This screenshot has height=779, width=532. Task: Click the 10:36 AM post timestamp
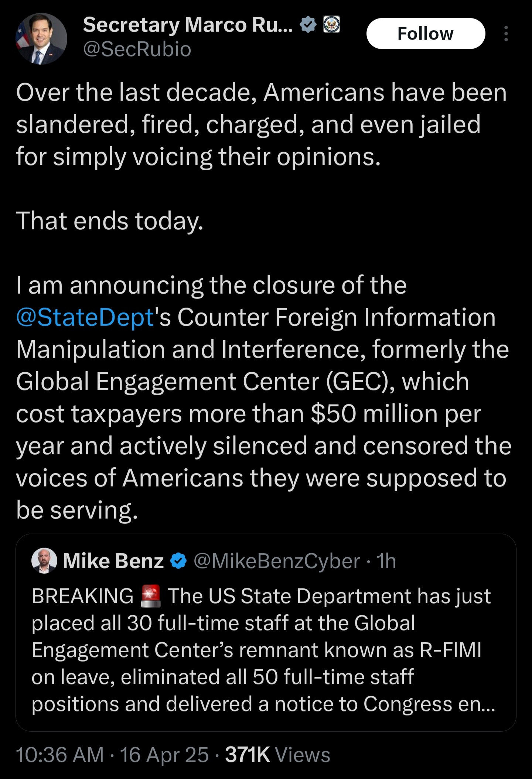(60, 754)
